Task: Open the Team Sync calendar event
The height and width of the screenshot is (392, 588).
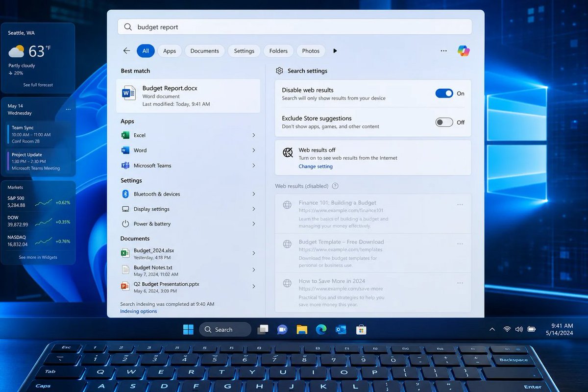Action: [39, 134]
